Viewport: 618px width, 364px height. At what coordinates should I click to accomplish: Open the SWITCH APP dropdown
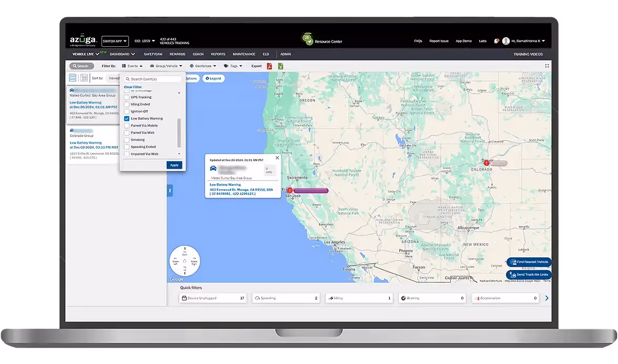coord(115,41)
